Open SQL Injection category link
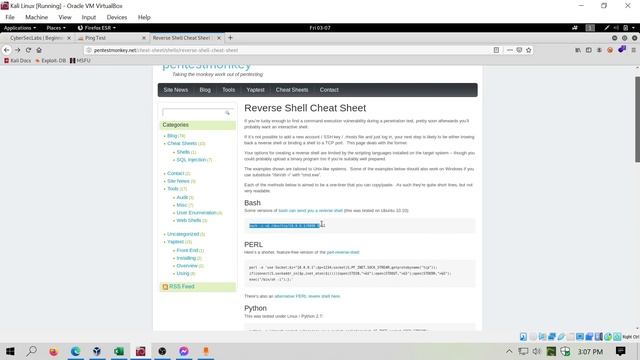Image resolution: width=640 pixels, height=360 pixels. pyautogui.click(x=191, y=160)
